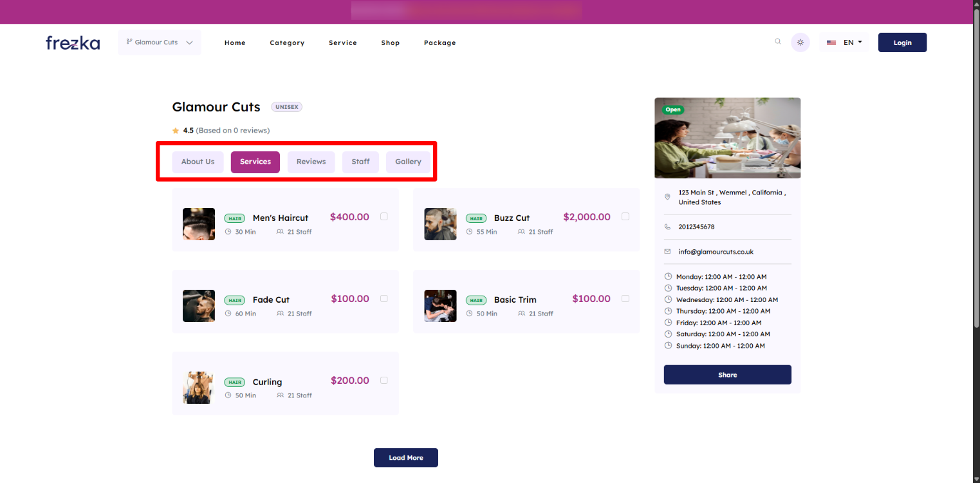
Task: Click the location pin icon beside address
Action: 667,197
